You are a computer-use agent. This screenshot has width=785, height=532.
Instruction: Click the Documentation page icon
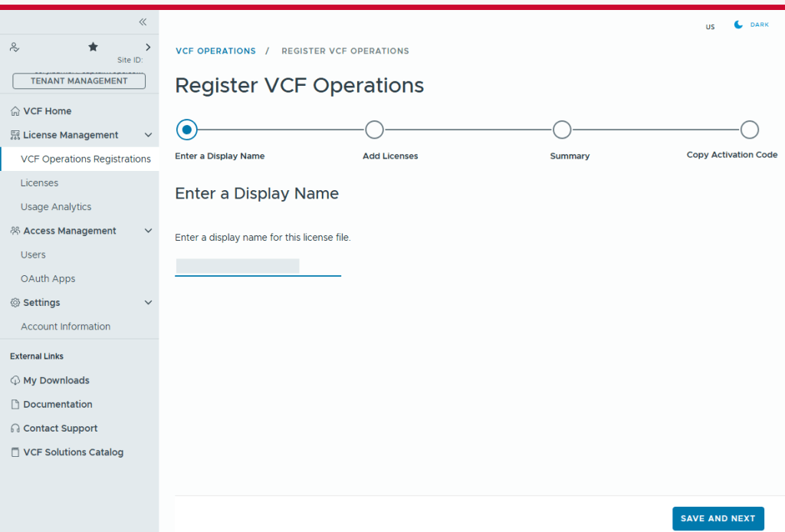click(15, 405)
